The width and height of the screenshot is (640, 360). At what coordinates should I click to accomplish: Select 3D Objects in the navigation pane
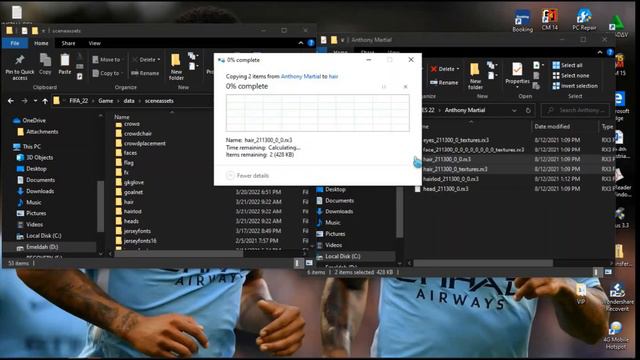pyautogui.click(x=39, y=157)
